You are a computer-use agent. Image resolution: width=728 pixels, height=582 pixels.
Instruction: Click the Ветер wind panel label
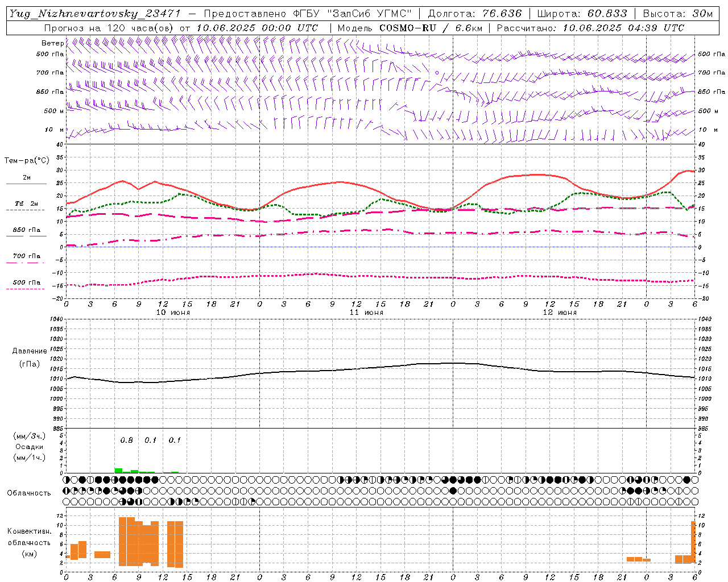pyautogui.click(x=52, y=43)
